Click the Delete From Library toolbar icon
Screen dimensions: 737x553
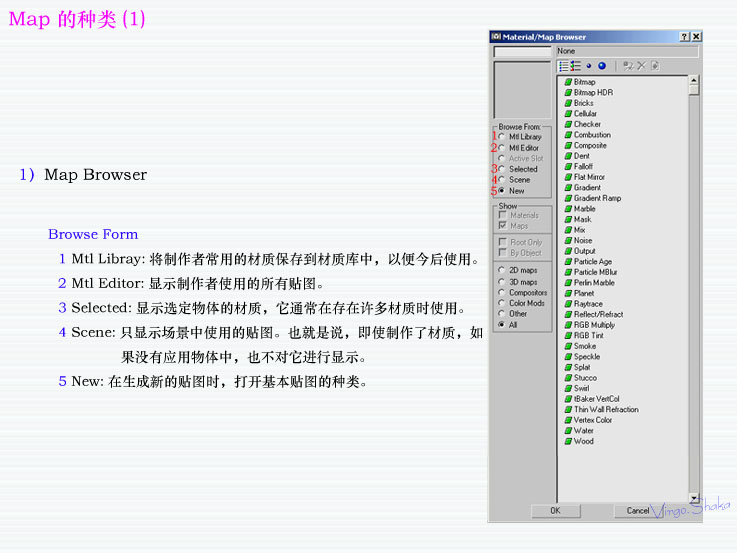(642, 66)
